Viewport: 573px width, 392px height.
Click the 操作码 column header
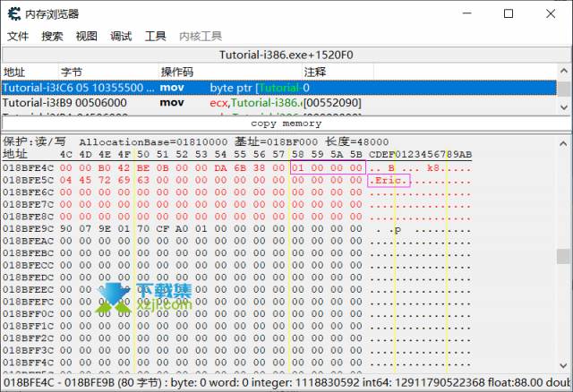click(231, 72)
